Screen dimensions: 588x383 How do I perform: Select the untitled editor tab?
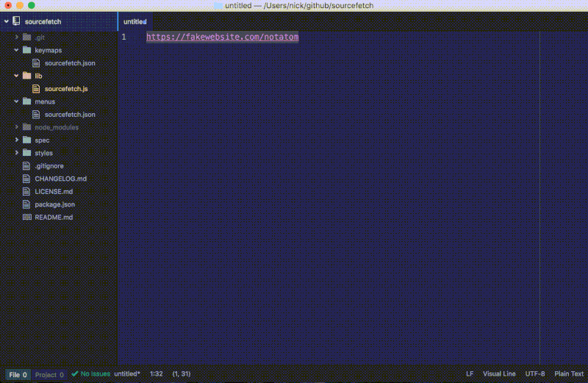click(x=135, y=22)
